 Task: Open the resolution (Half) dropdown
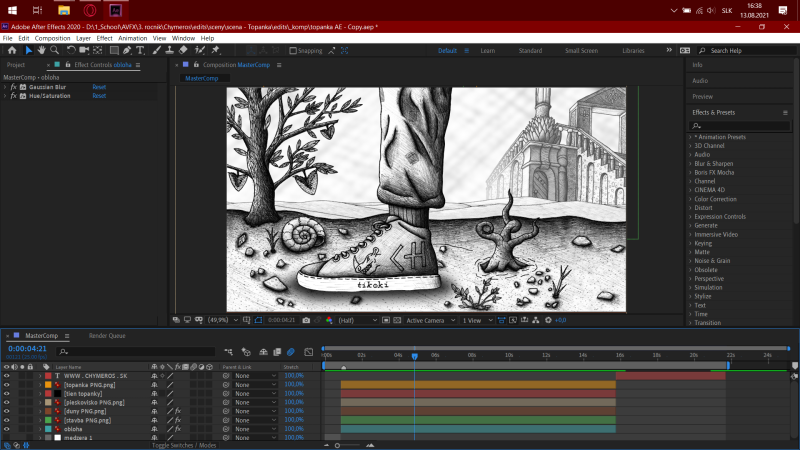pos(357,320)
